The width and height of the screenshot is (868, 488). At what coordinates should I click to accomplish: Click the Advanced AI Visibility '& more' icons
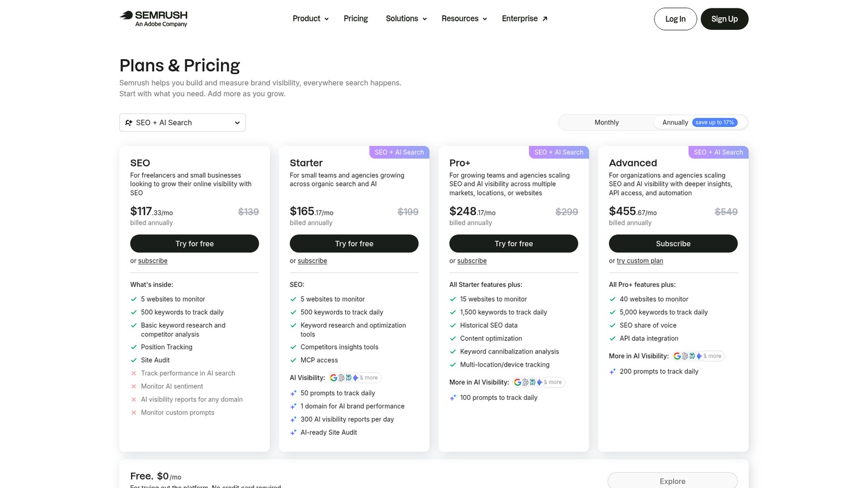[698, 356]
